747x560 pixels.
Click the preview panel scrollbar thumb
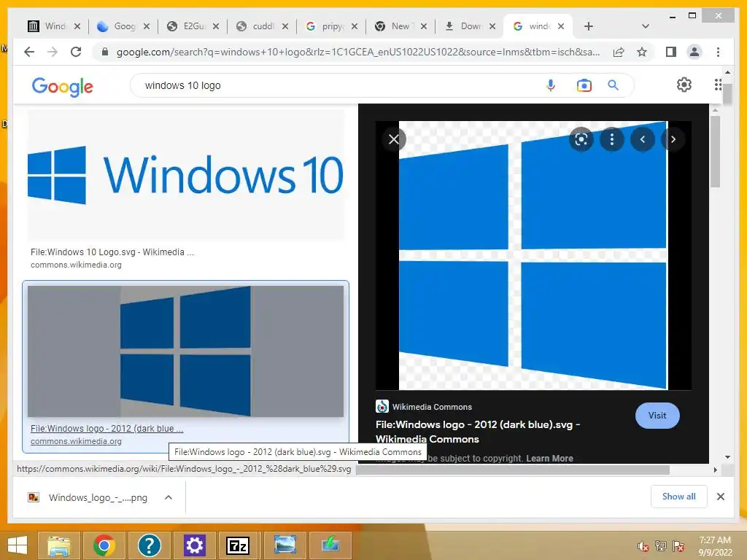tap(715, 152)
